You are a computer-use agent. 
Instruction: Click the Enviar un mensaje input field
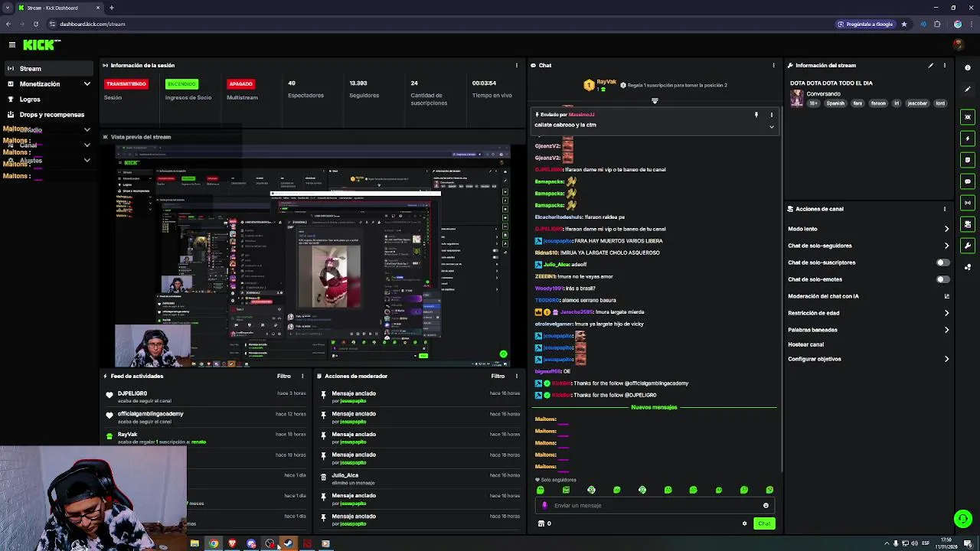pos(655,505)
